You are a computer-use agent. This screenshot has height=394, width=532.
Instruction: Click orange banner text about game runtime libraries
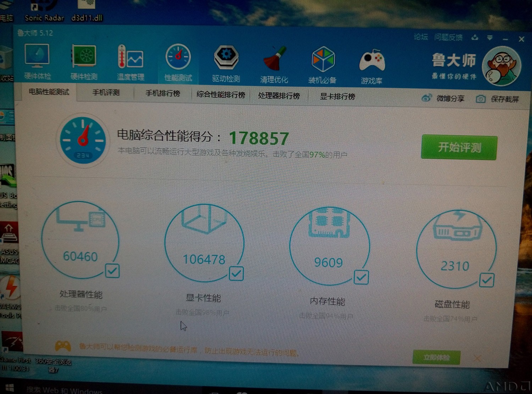point(189,350)
